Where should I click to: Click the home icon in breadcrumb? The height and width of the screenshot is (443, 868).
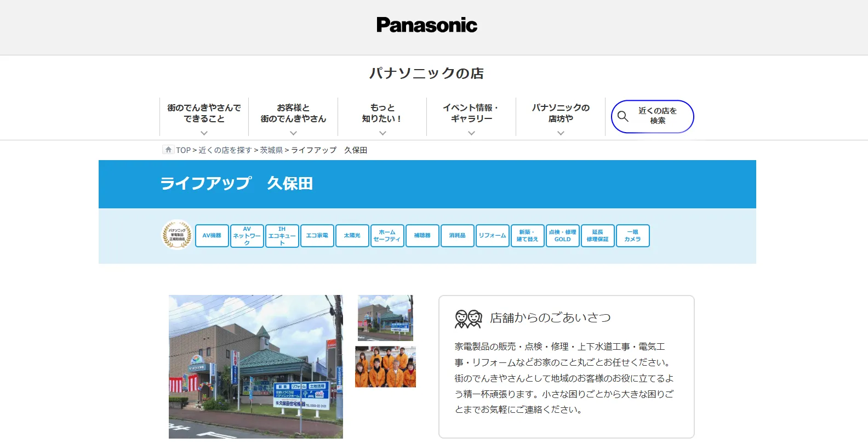point(168,150)
